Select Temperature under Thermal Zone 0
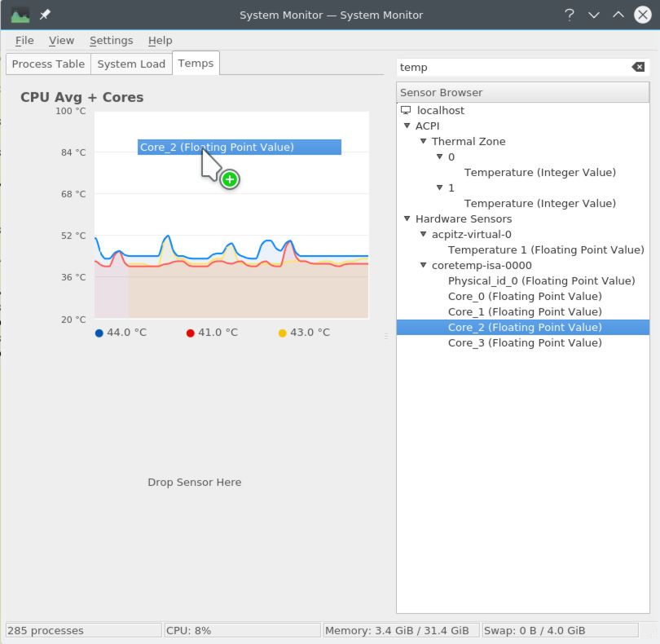The image size is (660, 644). coord(540,172)
